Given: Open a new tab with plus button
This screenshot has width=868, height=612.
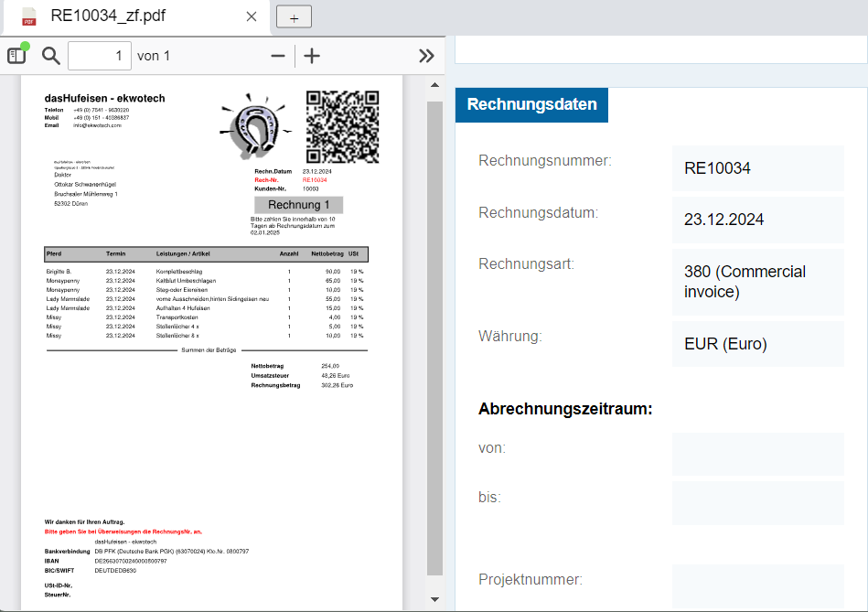Looking at the screenshot, I should 294,16.
